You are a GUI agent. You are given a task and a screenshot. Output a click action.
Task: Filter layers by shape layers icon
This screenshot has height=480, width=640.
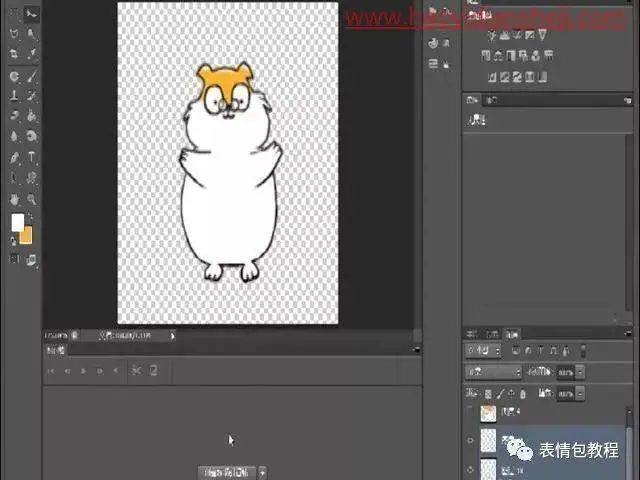click(553, 351)
